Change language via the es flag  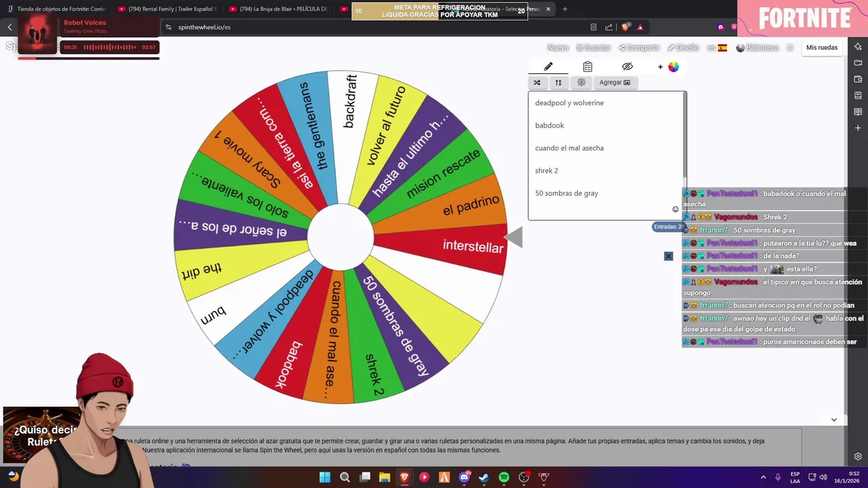pyautogui.click(x=717, y=47)
